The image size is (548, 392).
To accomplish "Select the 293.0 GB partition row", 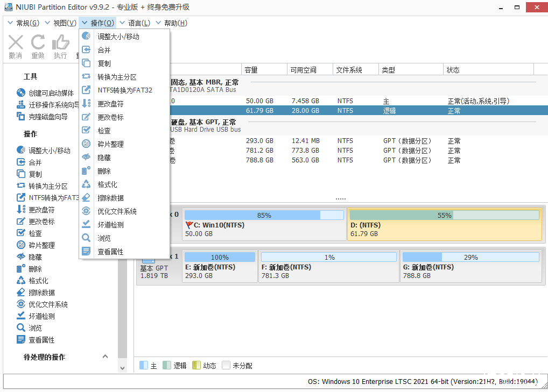I will (359, 141).
